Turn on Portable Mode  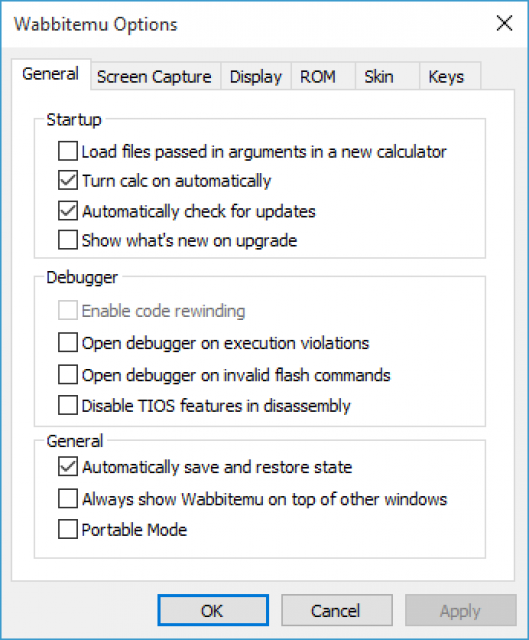(68, 529)
